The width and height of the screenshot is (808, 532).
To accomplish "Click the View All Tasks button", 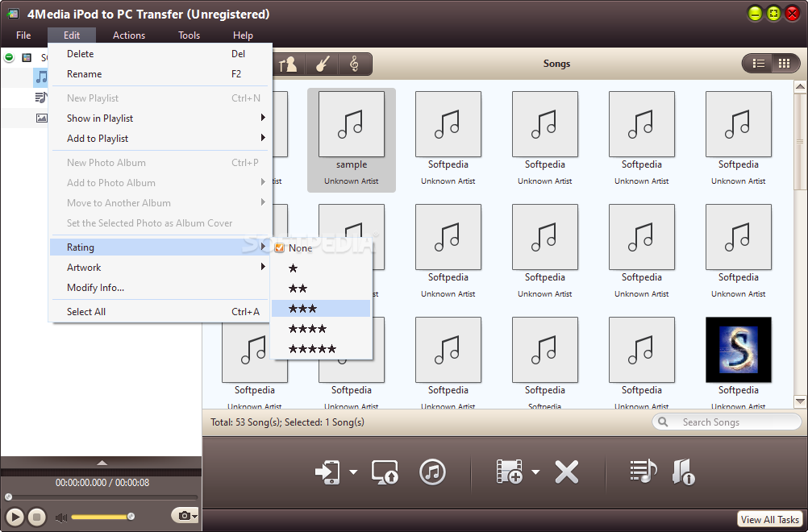I will [770, 519].
